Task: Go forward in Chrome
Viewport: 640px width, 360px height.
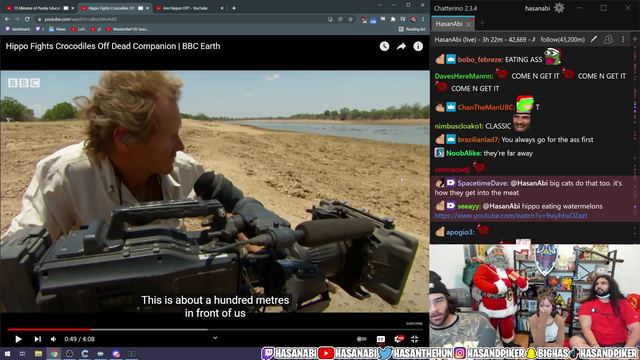Action: (17, 19)
